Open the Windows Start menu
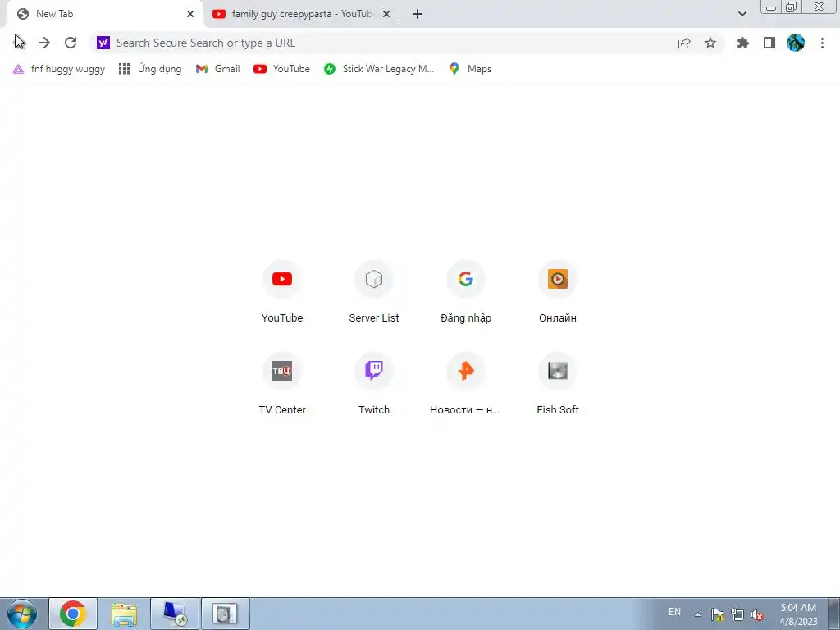840x630 pixels. [x=22, y=614]
